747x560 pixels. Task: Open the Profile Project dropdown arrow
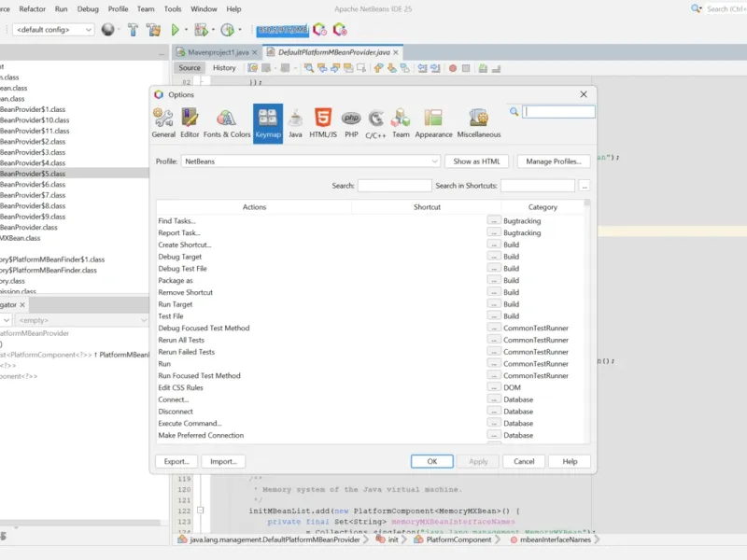(x=240, y=30)
